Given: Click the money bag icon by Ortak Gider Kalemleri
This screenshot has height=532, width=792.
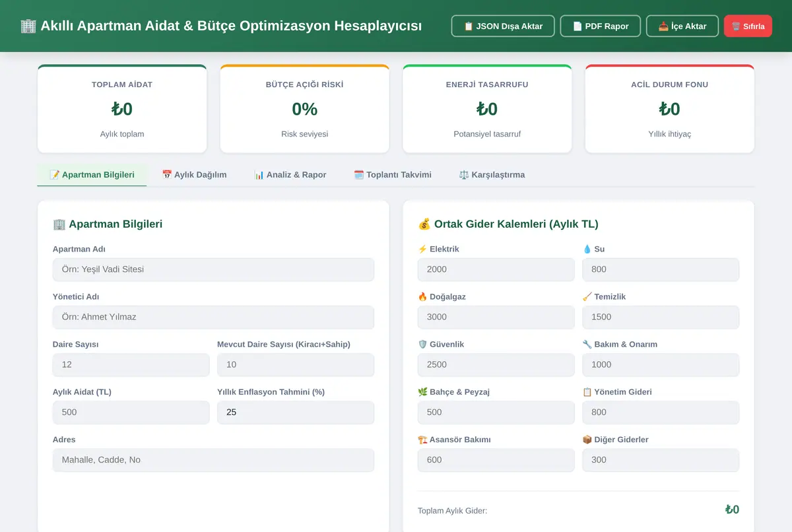Looking at the screenshot, I should pyautogui.click(x=424, y=224).
